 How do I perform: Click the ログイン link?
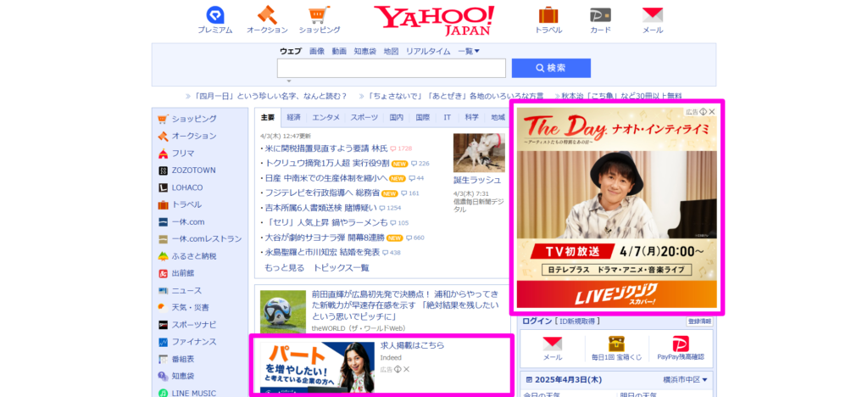(x=537, y=322)
